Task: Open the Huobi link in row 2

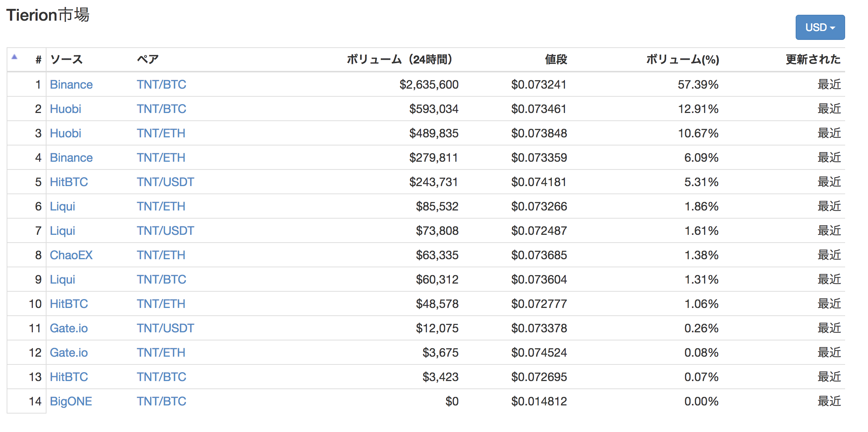Action: pyautogui.click(x=65, y=109)
